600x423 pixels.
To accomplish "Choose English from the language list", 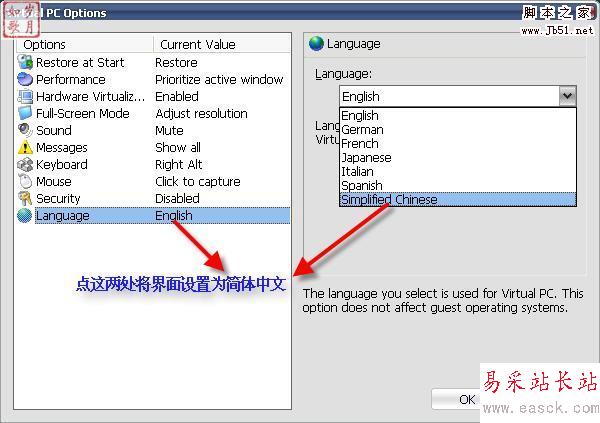I will [458, 115].
